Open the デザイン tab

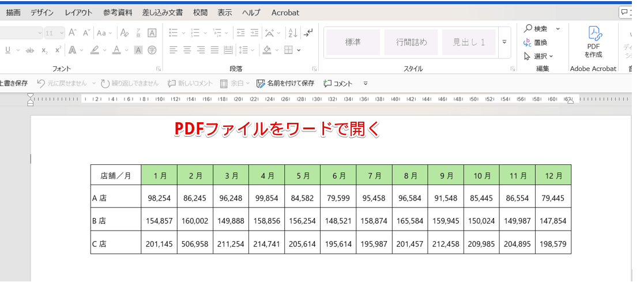(42, 13)
